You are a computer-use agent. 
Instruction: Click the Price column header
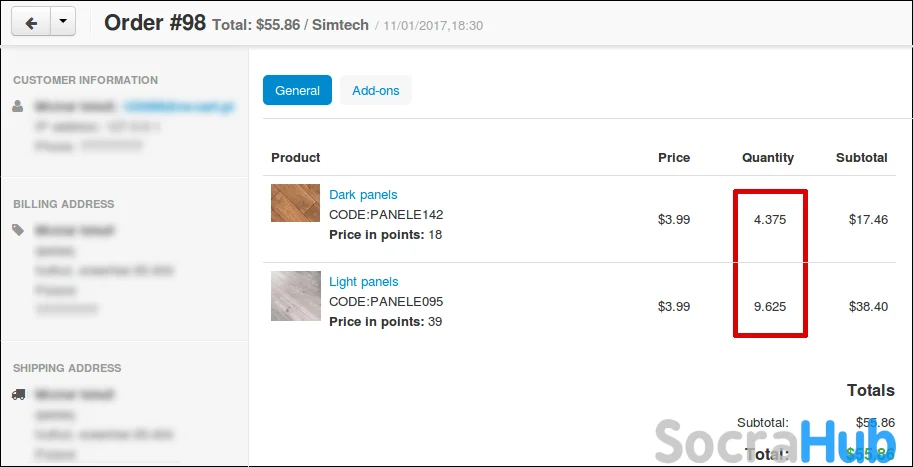coord(674,157)
